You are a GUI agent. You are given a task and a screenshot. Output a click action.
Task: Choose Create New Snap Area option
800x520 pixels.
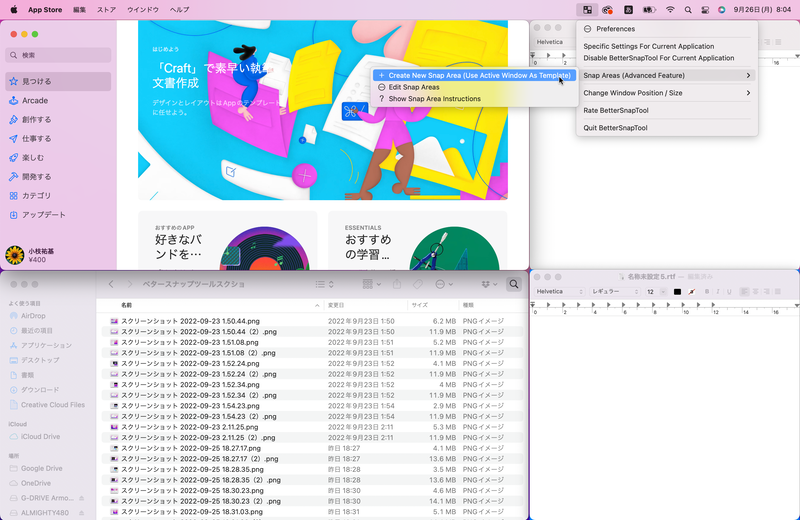[474, 76]
